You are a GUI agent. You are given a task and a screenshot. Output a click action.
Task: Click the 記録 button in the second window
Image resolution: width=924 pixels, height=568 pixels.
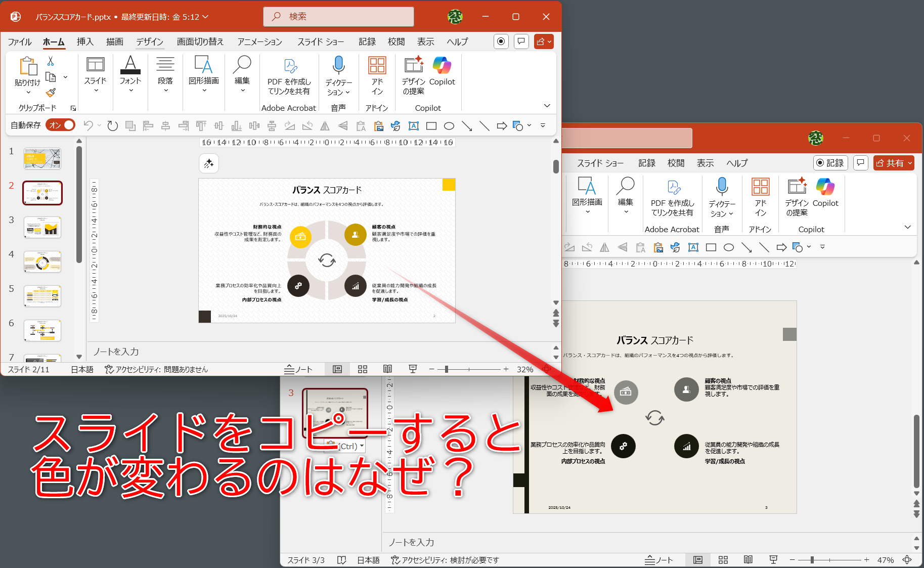[x=830, y=163]
